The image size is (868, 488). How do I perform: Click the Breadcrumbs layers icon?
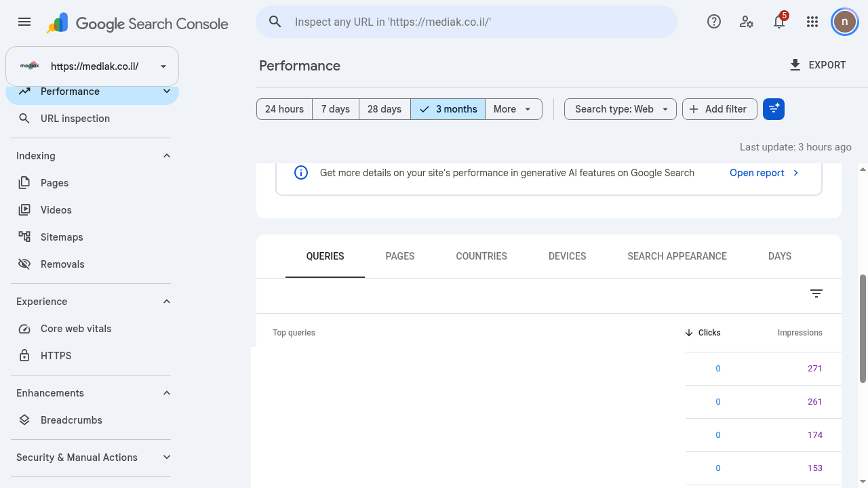point(24,420)
